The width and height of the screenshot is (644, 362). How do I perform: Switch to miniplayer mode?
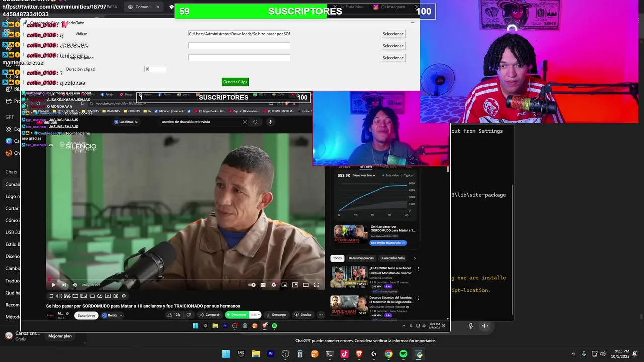point(284,285)
